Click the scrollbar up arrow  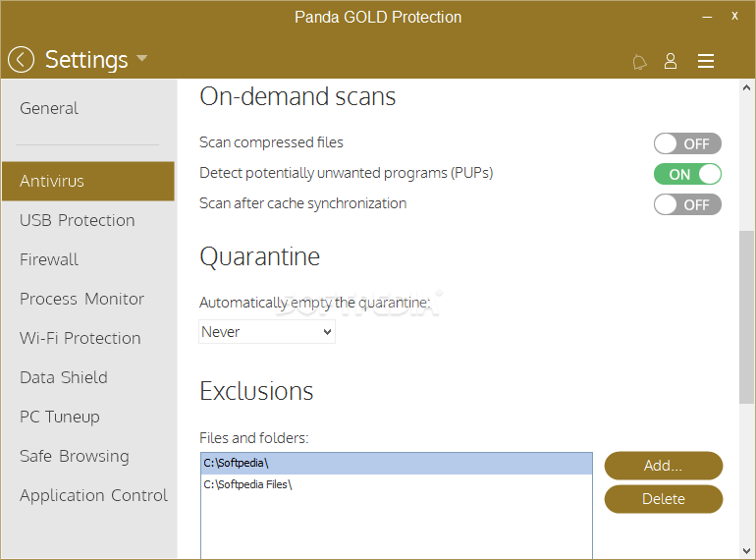click(x=746, y=87)
